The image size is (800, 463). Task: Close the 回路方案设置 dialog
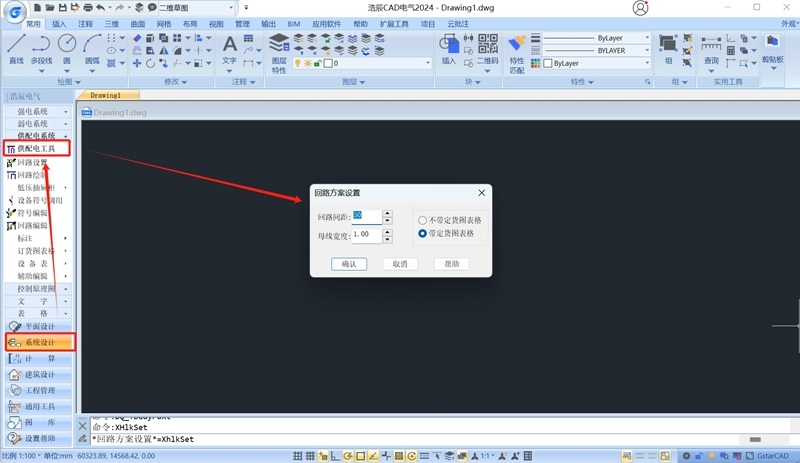(x=482, y=193)
